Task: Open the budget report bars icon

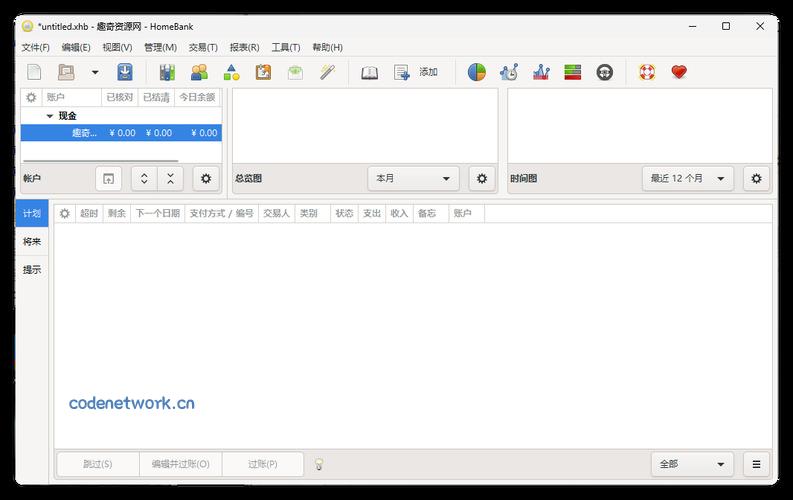Action: point(572,72)
